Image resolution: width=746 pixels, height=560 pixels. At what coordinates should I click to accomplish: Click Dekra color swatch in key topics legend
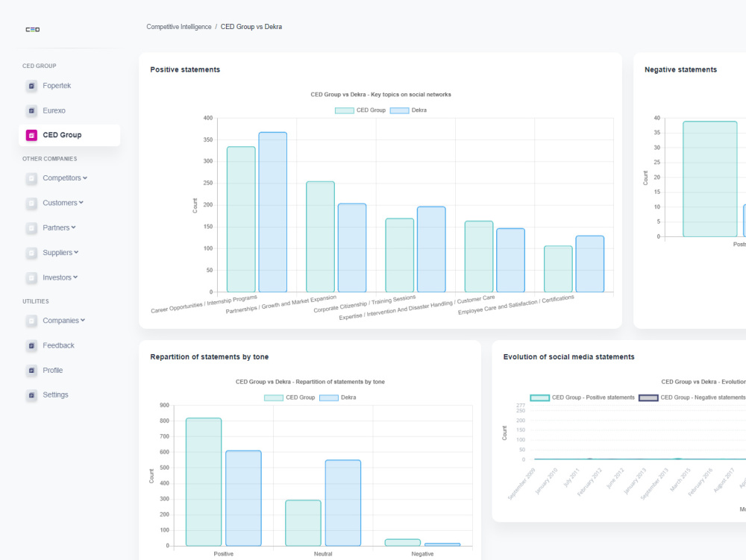tap(400, 110)
